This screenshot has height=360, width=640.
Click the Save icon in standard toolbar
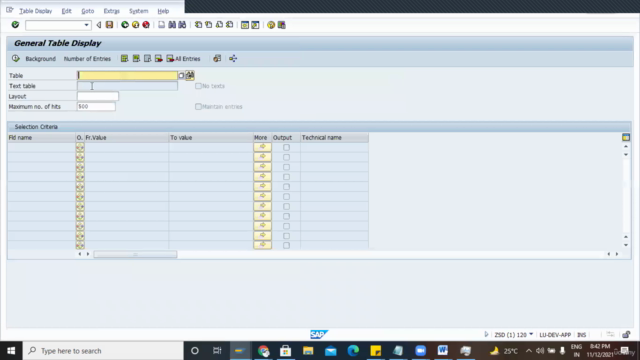point(109,25)
